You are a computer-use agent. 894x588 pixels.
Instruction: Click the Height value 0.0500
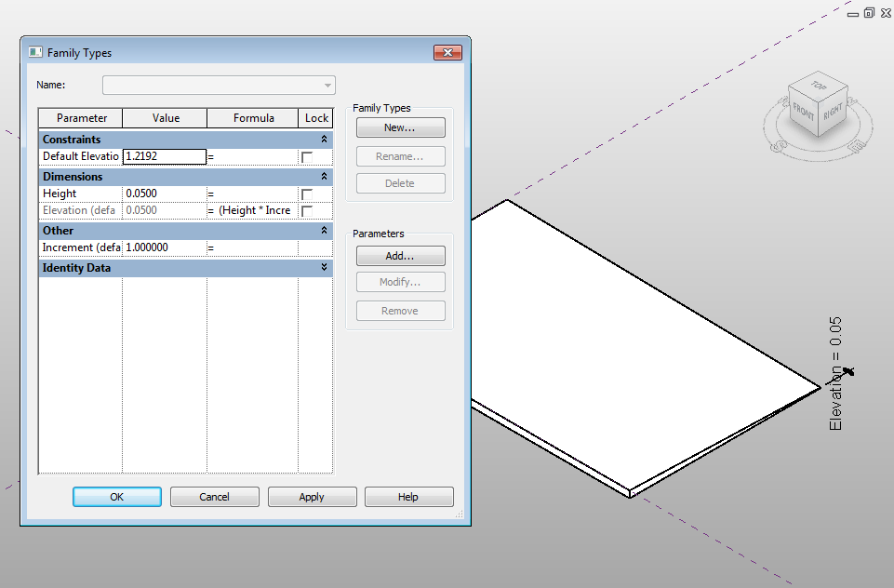point(165,194)
